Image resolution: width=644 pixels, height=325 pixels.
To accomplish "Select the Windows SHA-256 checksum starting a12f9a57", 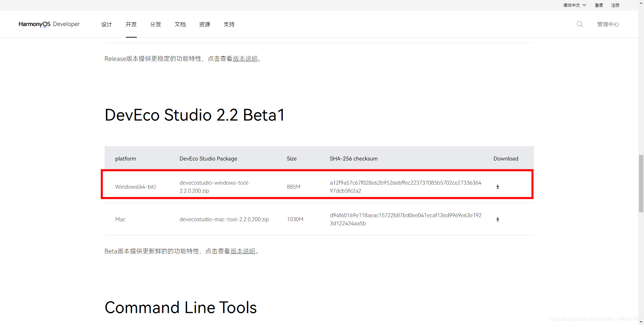I will click(x=406, y=187).
